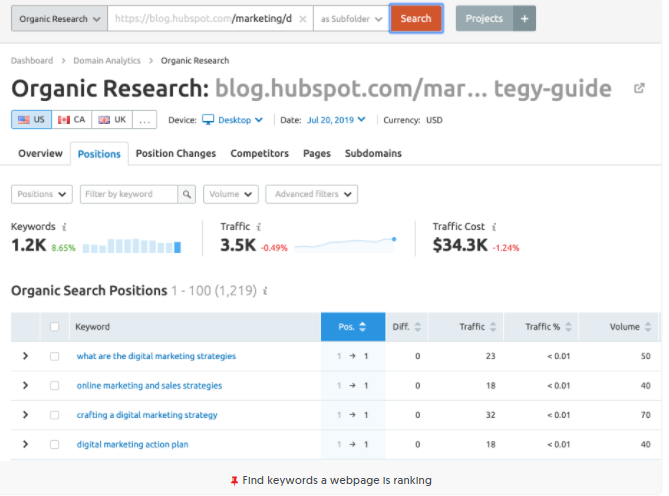Viewport: 669px width, 496px height.
Task: Click the orange Search button
Action: [x=416, y=18]
